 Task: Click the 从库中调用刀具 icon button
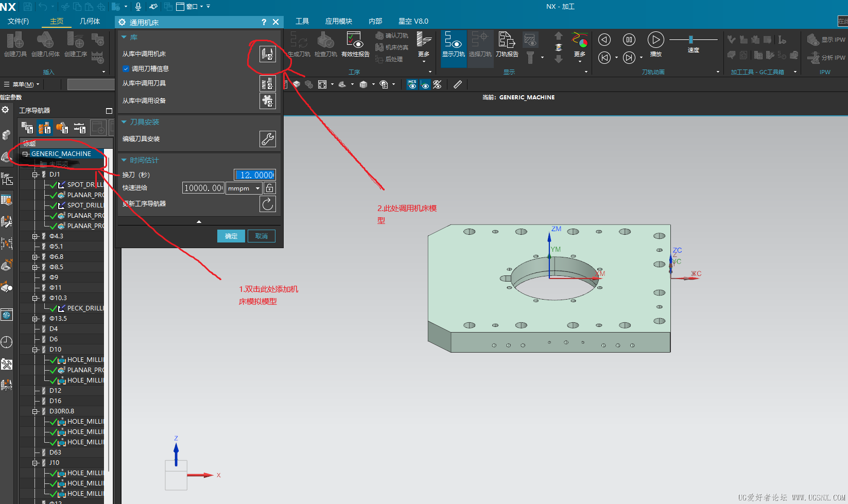(x=267, y=83)
